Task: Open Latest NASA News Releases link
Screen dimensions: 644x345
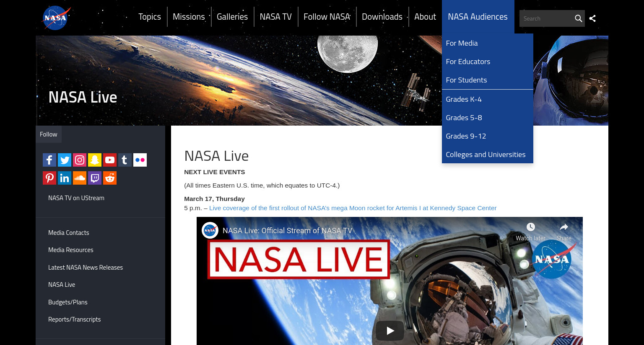Action: [86, 268]
